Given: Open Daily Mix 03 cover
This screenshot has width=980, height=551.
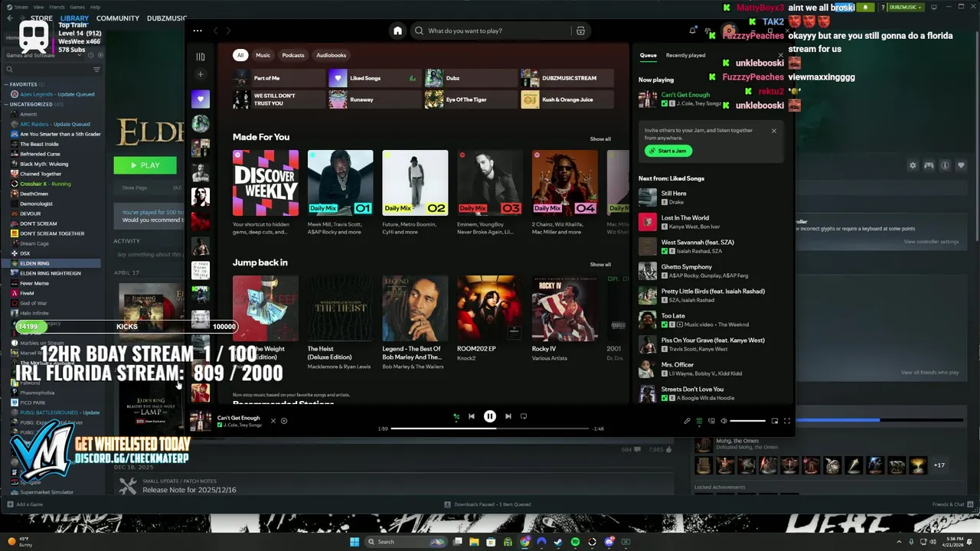Looking at the screenshot, I should tap(490, 183).
